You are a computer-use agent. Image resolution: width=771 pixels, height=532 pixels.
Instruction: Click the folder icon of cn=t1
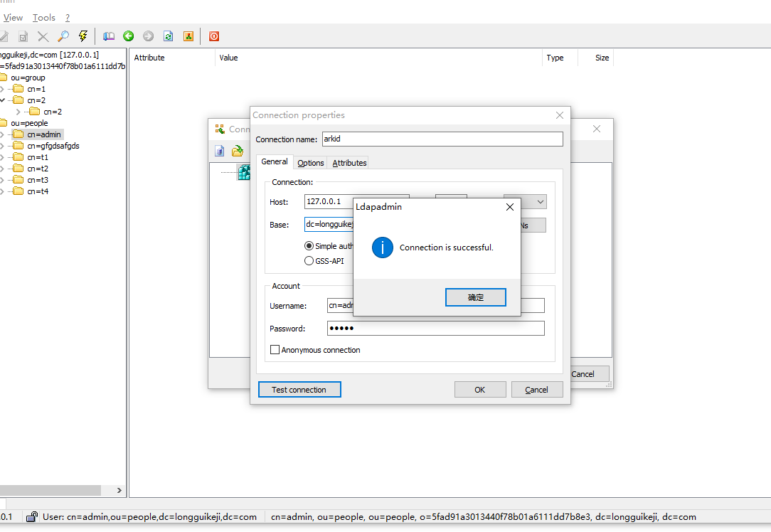[18, 157]
